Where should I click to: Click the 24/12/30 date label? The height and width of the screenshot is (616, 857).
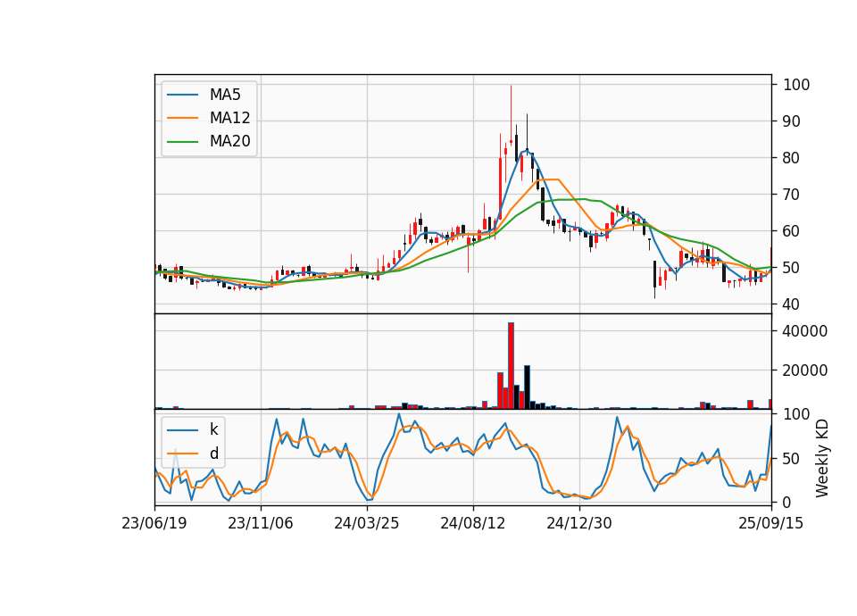[x=579, y=523]
